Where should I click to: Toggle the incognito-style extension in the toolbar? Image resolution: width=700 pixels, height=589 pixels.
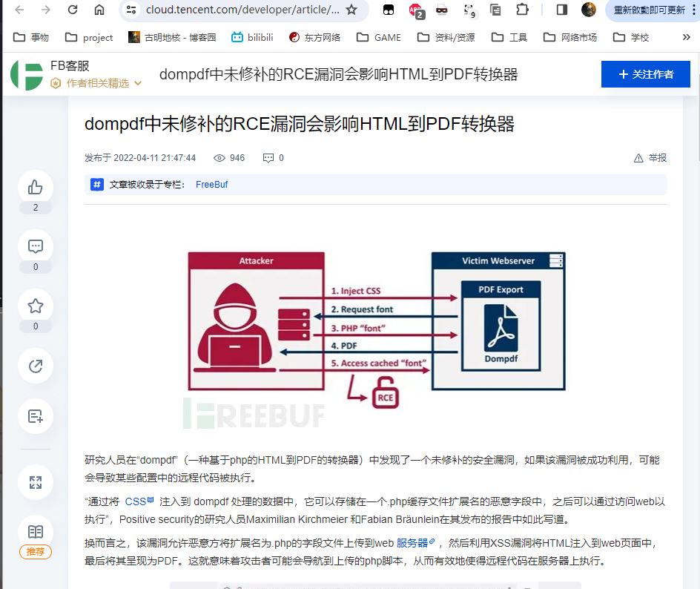pos(441,10)
